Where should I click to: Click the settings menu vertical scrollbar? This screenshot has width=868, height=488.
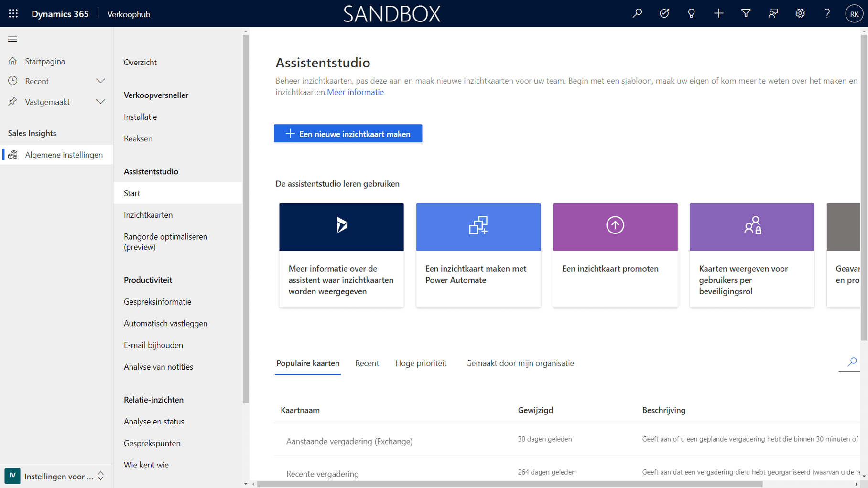(246, 220)
